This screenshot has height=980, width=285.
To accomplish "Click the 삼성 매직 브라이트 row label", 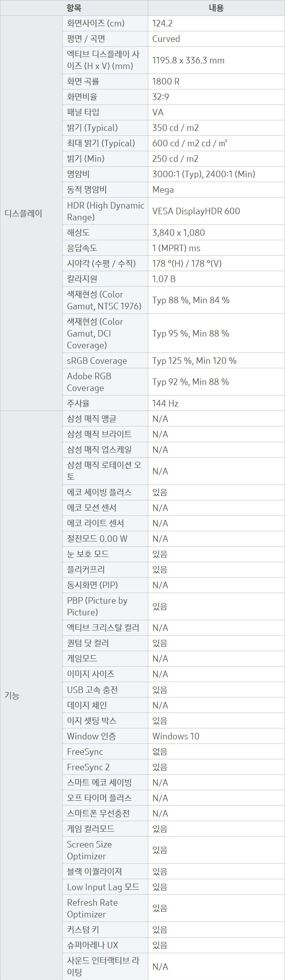I will (x=99, y=434).
